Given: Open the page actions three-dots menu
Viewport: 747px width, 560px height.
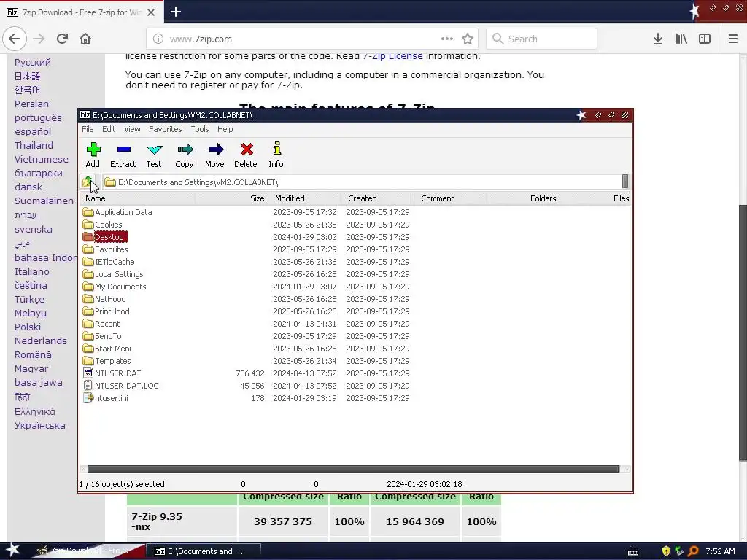Looking at the screenshot, I should [447, 39].
